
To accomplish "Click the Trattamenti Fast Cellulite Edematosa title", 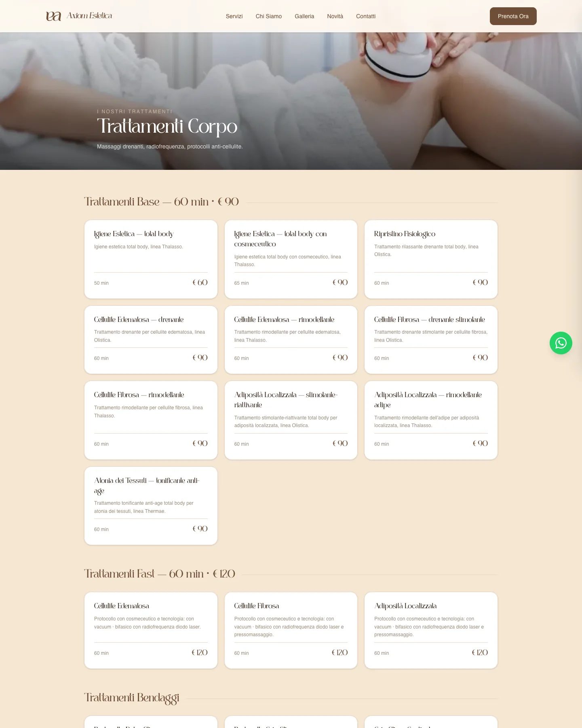I will pyautogui.click(x=122, y=606).
